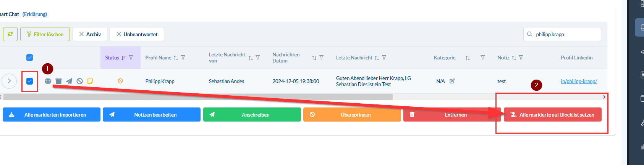Click the globe icon in Philipp Krapp row
Screen dimensions: 644x165
coord(48,81)
